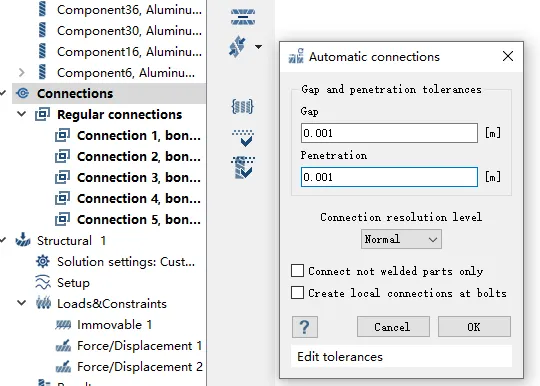540x386 pixels.
Task: Open the dropdown arrow beside connections tool
Action: (258, 47)
